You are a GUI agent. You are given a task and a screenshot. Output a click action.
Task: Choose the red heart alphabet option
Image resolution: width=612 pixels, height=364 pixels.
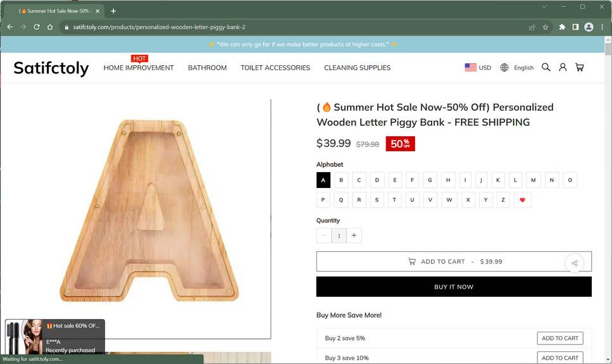coord(523,199)
